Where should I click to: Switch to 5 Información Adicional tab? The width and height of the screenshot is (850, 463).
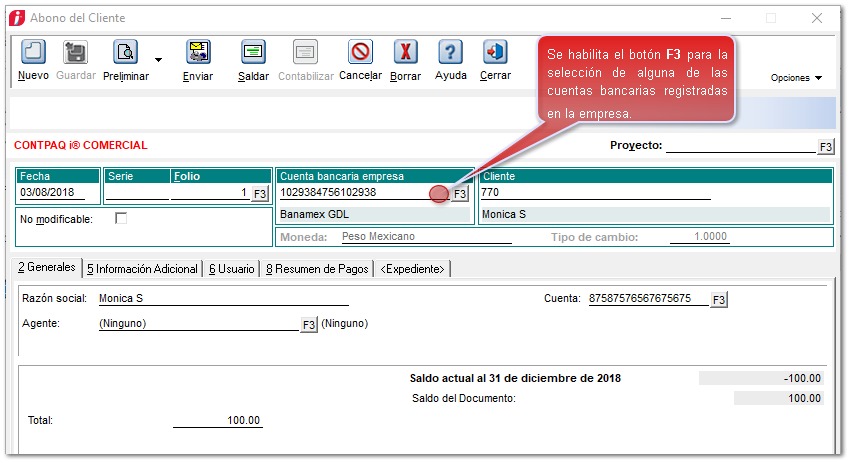coord(141,269)
